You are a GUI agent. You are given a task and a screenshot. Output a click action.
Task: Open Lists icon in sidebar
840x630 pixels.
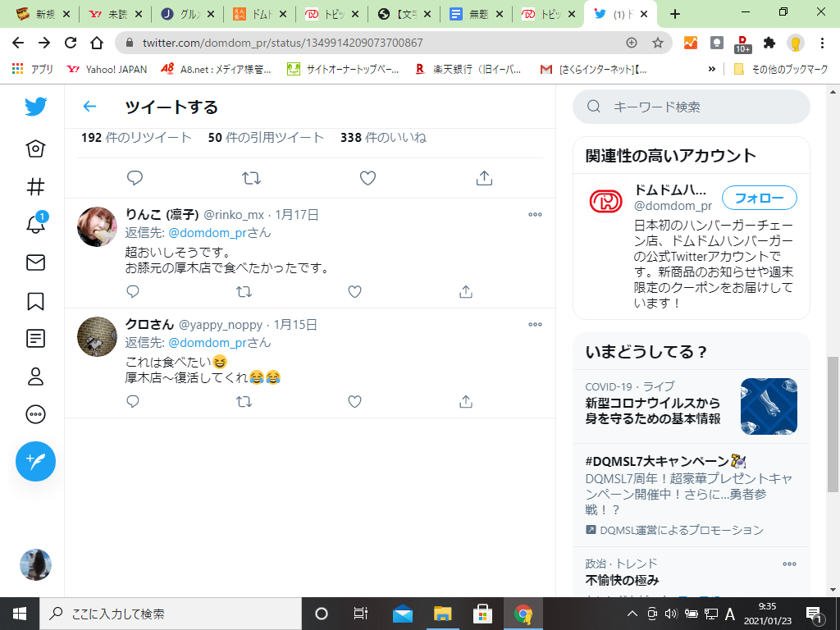click(36, 339)
